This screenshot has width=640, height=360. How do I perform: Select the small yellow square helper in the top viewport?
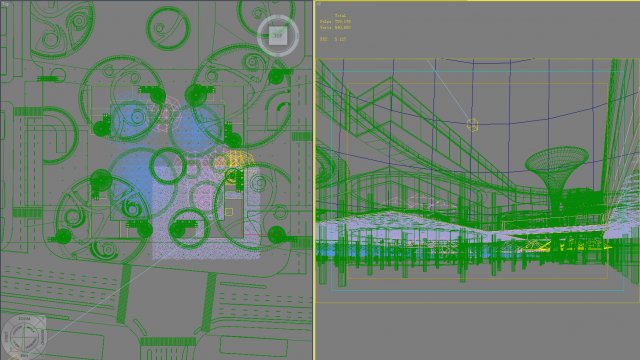point(229,212)
